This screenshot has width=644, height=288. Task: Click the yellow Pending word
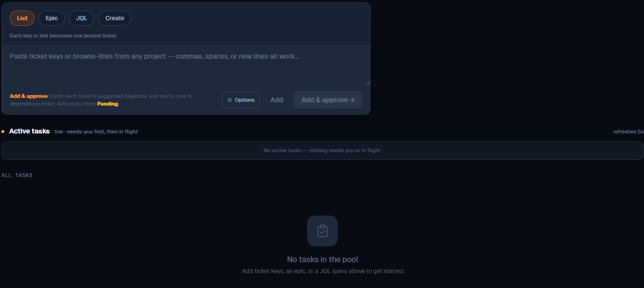[108, 104]
